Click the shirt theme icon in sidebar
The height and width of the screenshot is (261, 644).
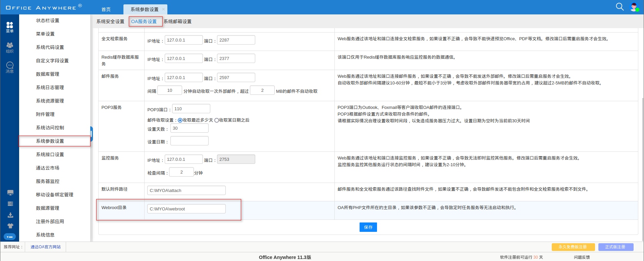[10, 226]
